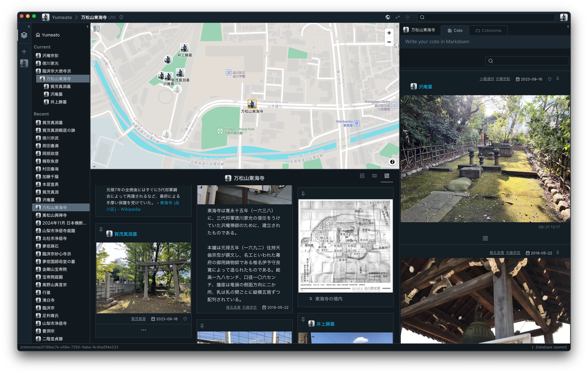Switch to masonry grid view layout
The image size is (588, 374).
pyautogui.click(x=387, y=176)
